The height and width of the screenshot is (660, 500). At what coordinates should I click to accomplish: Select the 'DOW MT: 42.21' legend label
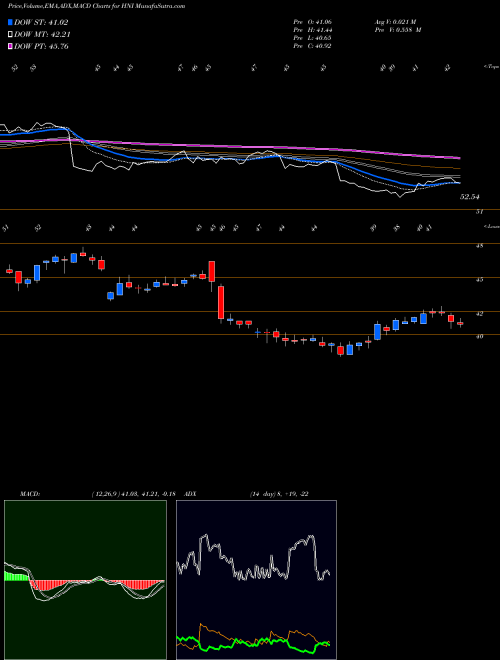[42, 35]
